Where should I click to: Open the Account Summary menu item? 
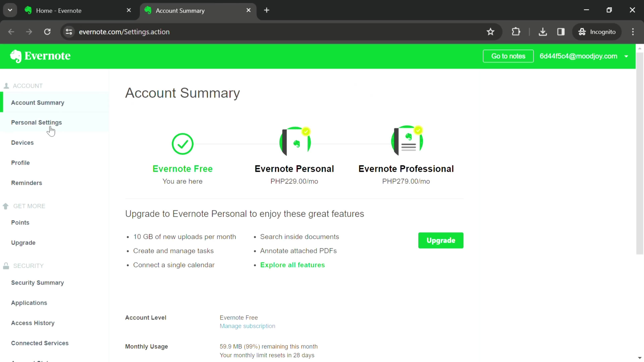click(38, 103)
